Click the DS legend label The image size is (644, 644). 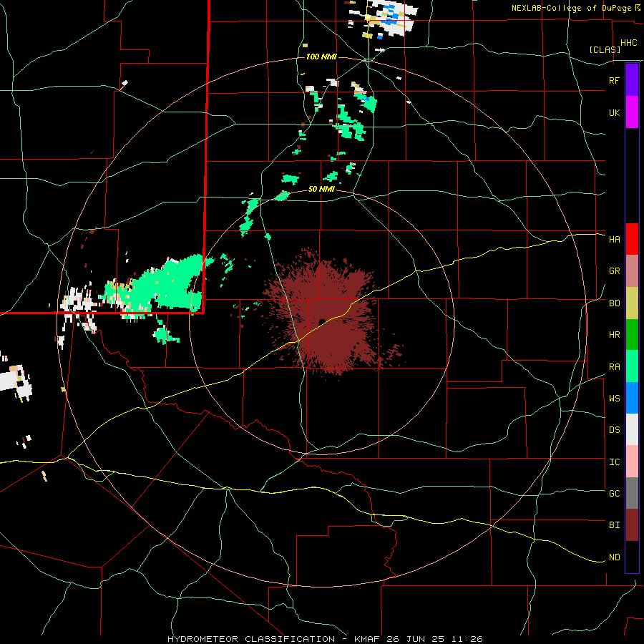click(614, 430)
